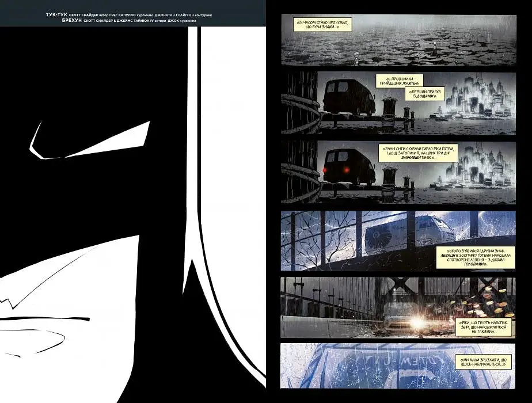Image resolution: width=532 pixels, height=403 pixels.
Task: Click "СКОТТ СНАЙДЕР & ДЖЕЙМС ТАЙНІОН IV автори"
Action: pyautogui.click(x=124, y=21)
